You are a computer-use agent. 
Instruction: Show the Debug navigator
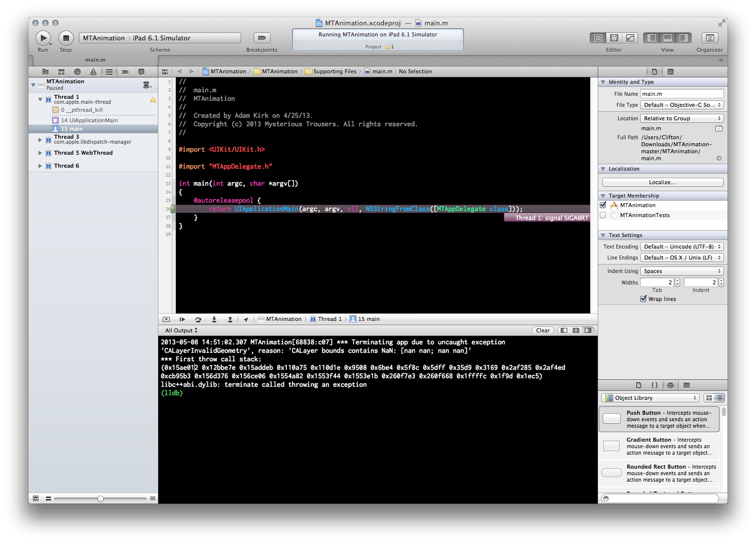109,72
